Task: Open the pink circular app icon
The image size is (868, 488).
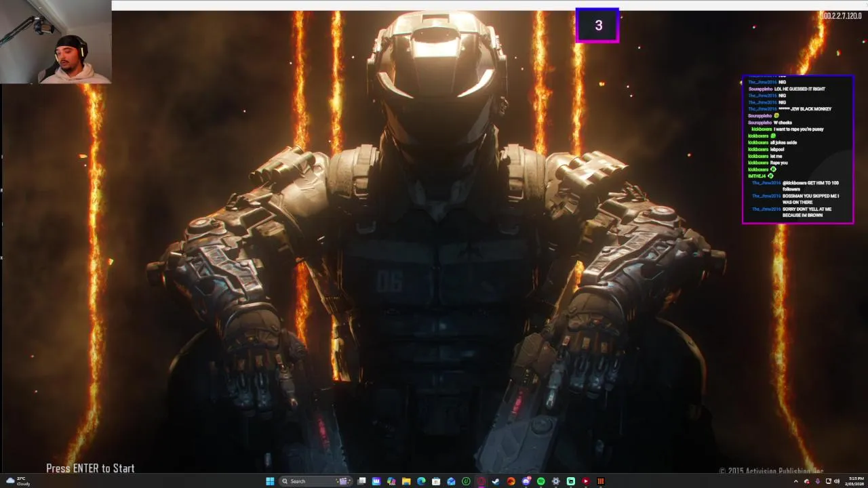Action: [481, 481]
